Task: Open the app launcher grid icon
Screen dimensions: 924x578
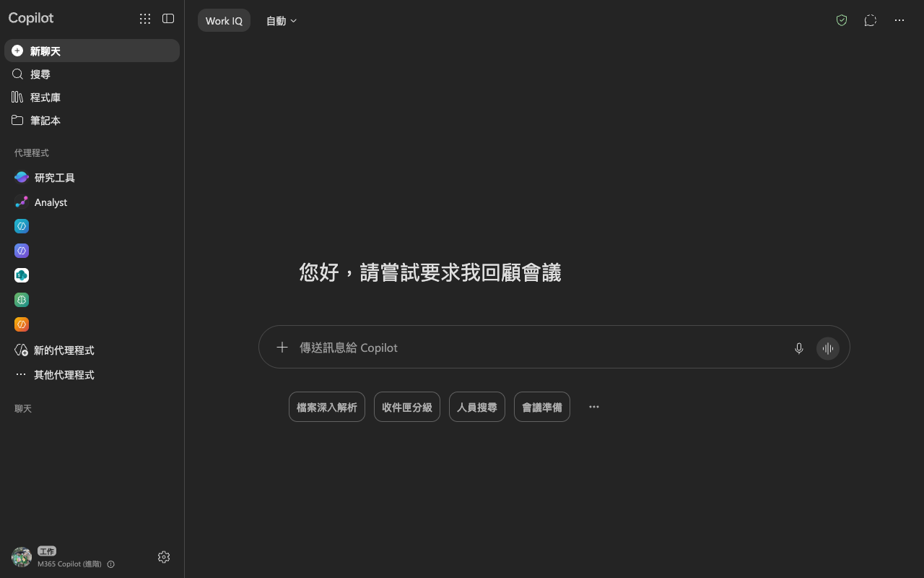Action: pos(145,19)
